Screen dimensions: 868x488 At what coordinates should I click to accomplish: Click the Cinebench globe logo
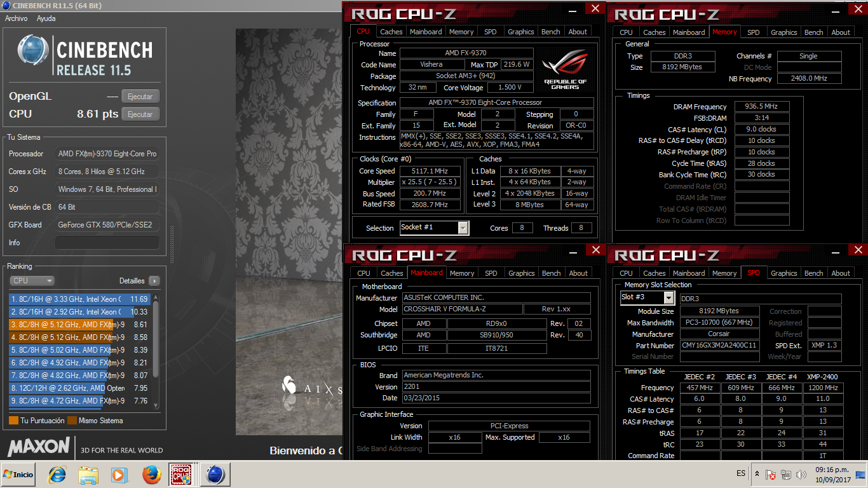[33, 50]
